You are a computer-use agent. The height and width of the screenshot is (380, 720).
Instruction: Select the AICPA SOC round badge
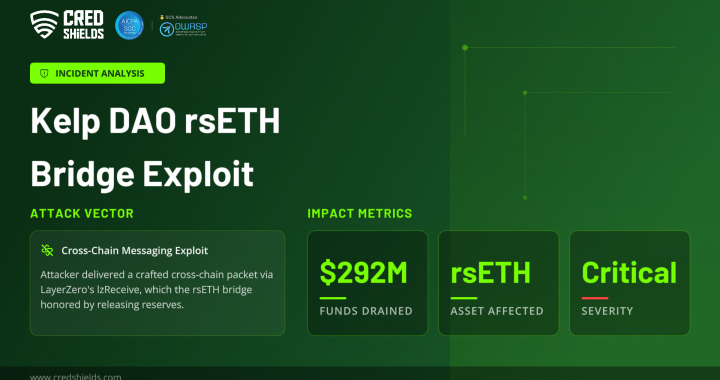click(x=129, y=25)
